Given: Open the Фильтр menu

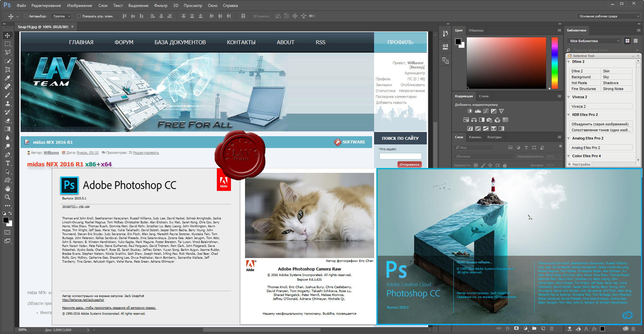Looking at the screenshot, I should click(161, 6).
